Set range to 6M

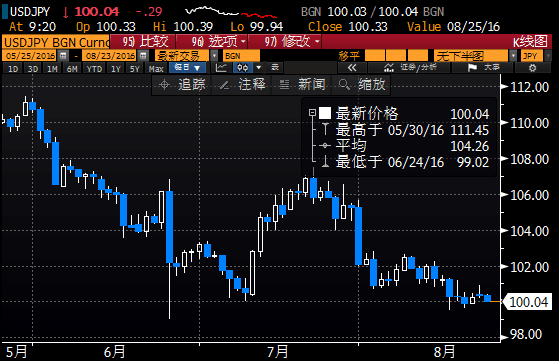(72, 68)
